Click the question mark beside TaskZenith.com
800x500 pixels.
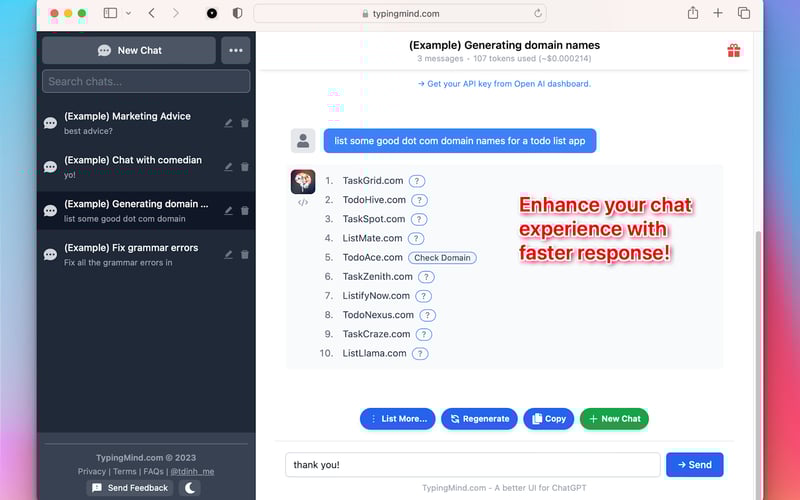point(426,277)
